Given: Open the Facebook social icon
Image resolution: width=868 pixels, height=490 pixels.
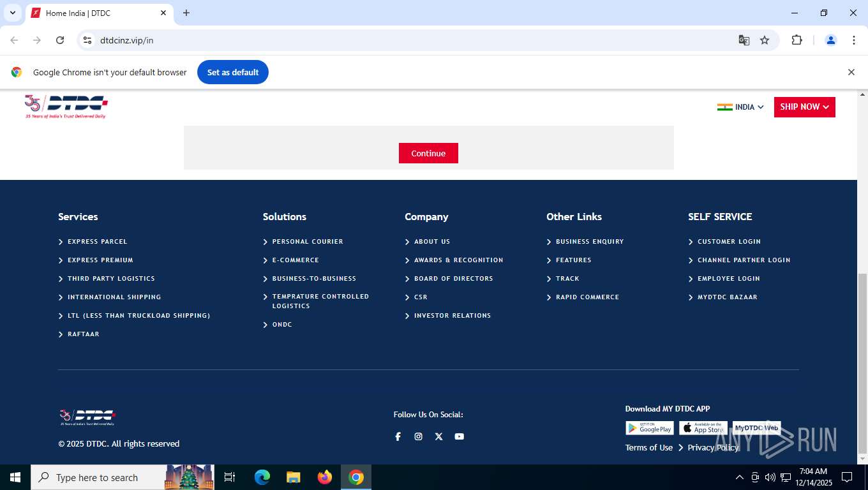Looking at the screenshot, I should [x=398, y=436].
